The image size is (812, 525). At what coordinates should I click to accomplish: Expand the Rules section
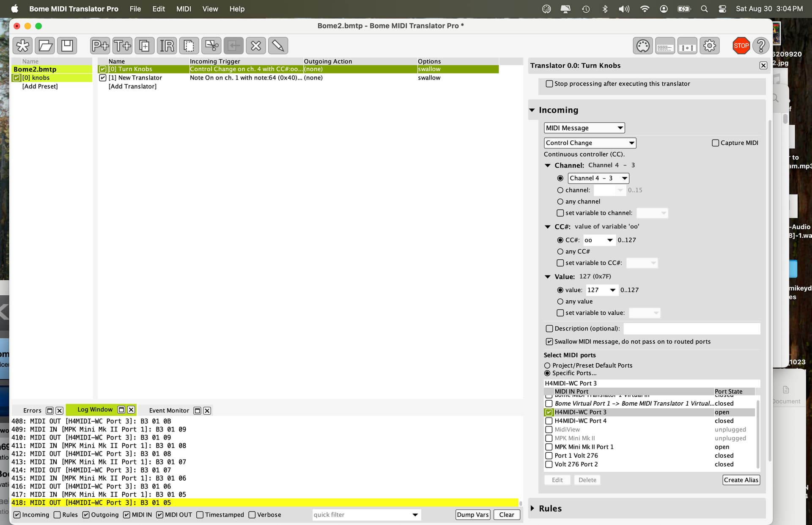tap(532, 509)
